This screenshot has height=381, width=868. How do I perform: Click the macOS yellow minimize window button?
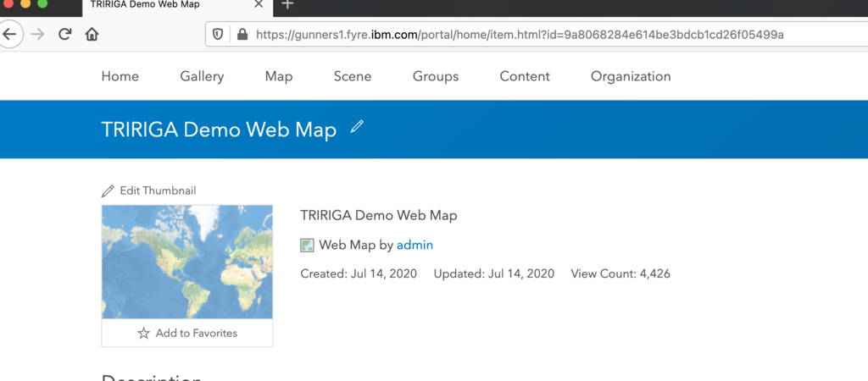[25, 3]
